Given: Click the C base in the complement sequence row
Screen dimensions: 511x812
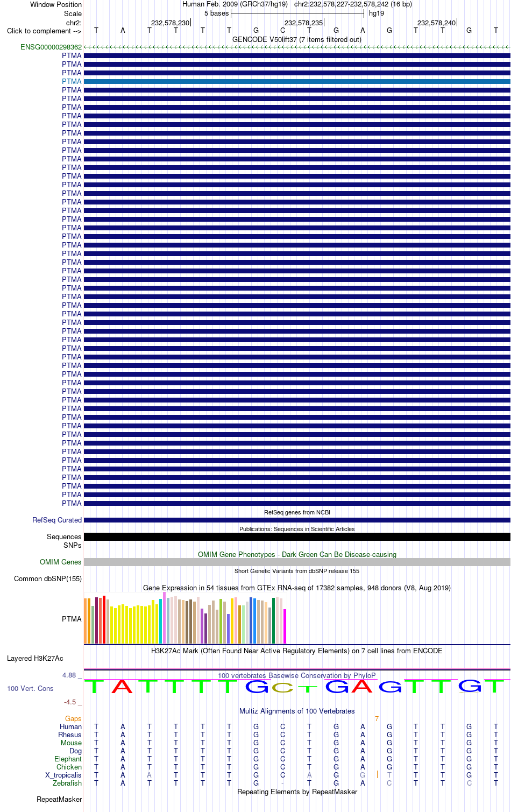Looking at the screenshot, I should click(283, 31).
